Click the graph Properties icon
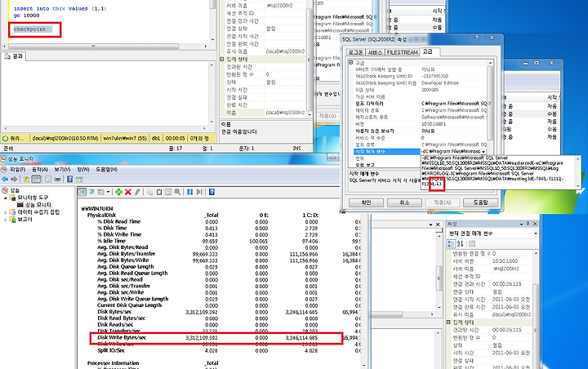The height and width of the screenshot is (369, 588). coord(168,192)
